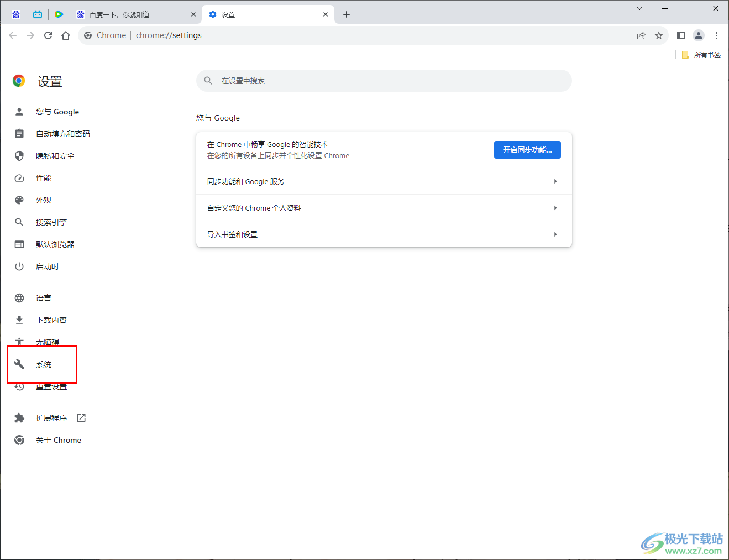Click 开启同步功能 button
Viewport: 729px width, 560px height.
(527, 150)
